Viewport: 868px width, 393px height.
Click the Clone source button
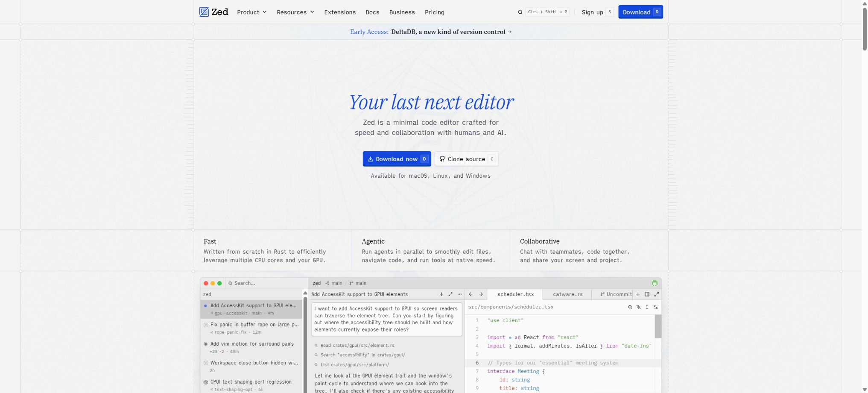[466, 159]
